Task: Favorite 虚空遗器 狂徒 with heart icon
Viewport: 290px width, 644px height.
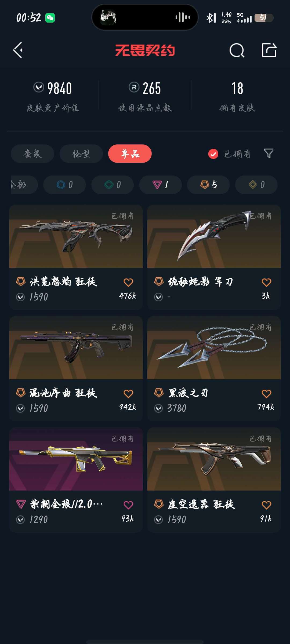Action: pos(266,505)
